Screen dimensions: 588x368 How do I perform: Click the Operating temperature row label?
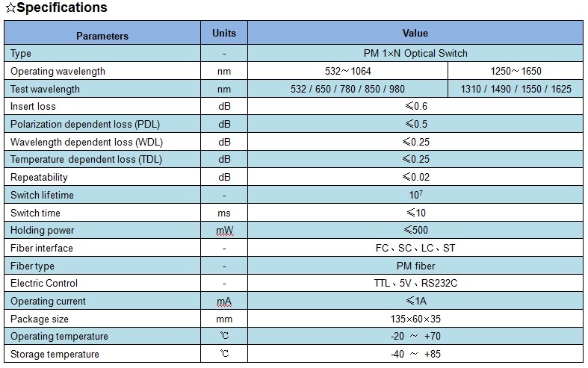click(x=59, y=337)
